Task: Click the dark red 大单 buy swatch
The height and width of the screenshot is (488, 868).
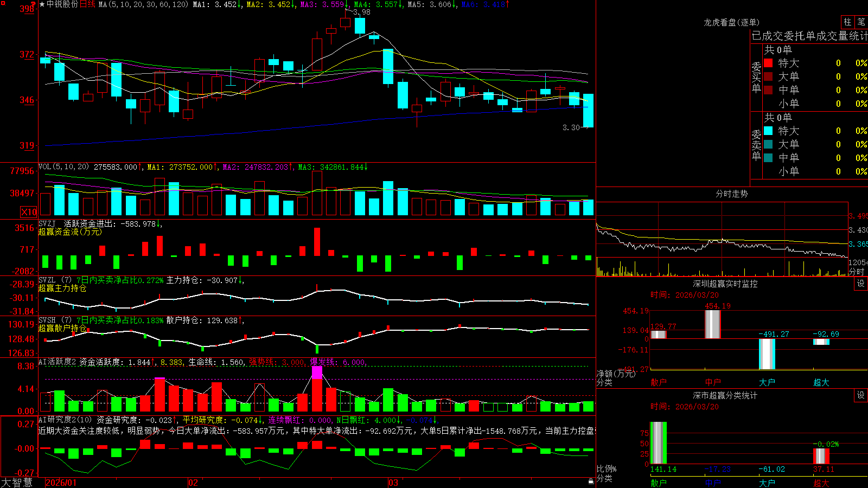Action: [768, 76]
